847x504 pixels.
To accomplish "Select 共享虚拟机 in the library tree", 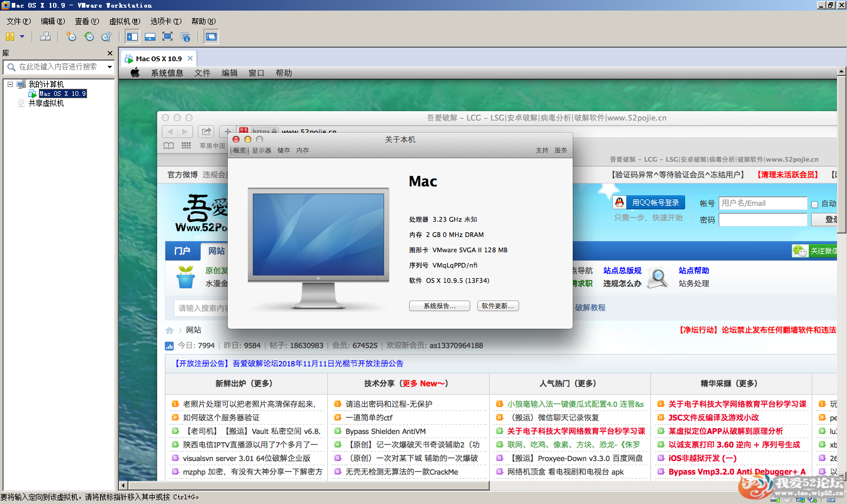I will point(46,103).
